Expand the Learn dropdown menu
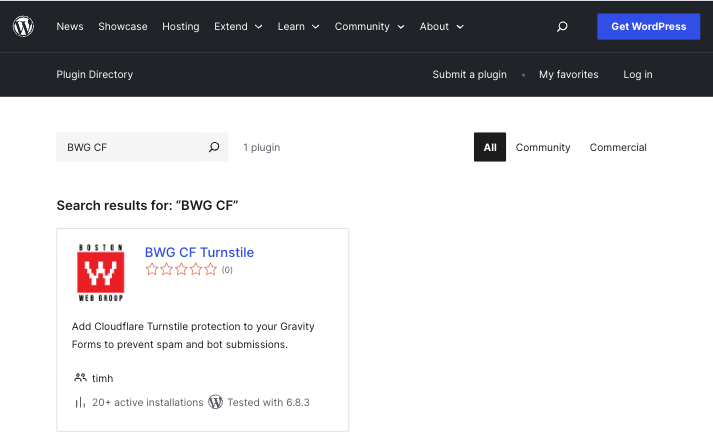The height and width of the screenshot is (442, 713). point(300,27)
